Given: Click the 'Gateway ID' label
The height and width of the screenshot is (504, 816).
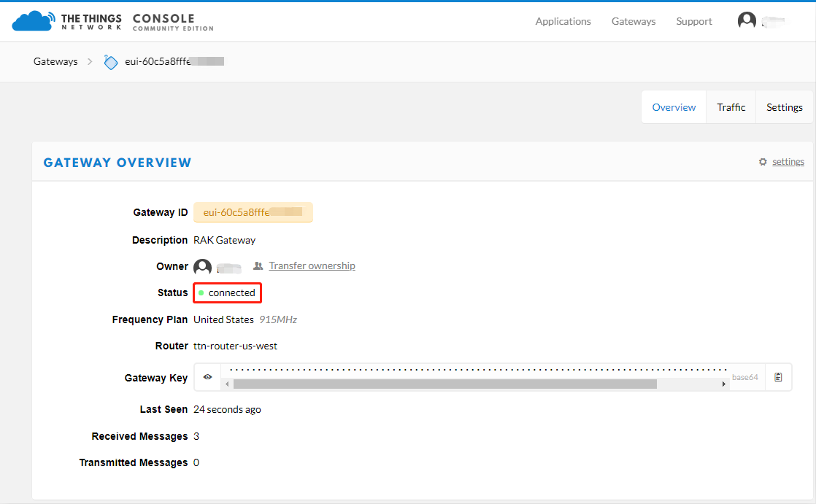Looking at the screenshot, I should [161, 212].
